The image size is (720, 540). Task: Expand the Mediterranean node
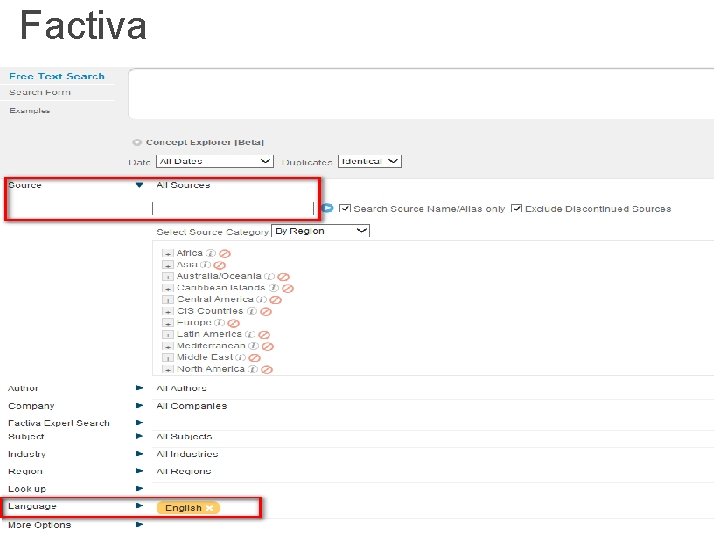(x=168, y=346)
